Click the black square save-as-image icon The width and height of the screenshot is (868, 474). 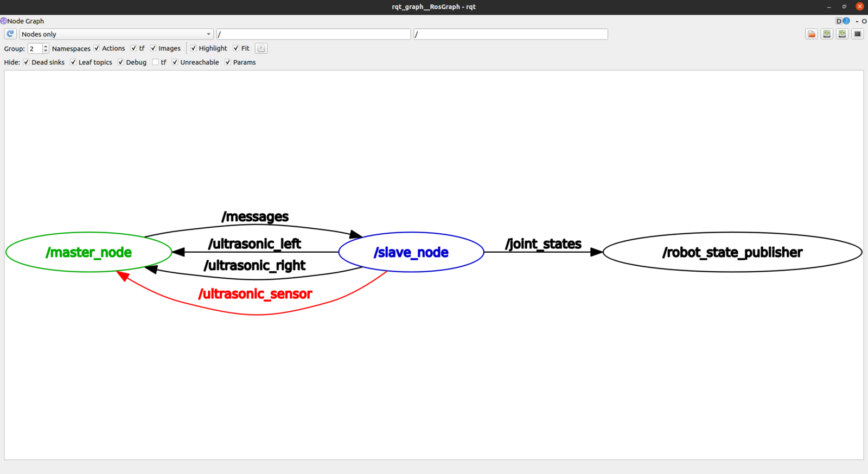coord(857,34)
